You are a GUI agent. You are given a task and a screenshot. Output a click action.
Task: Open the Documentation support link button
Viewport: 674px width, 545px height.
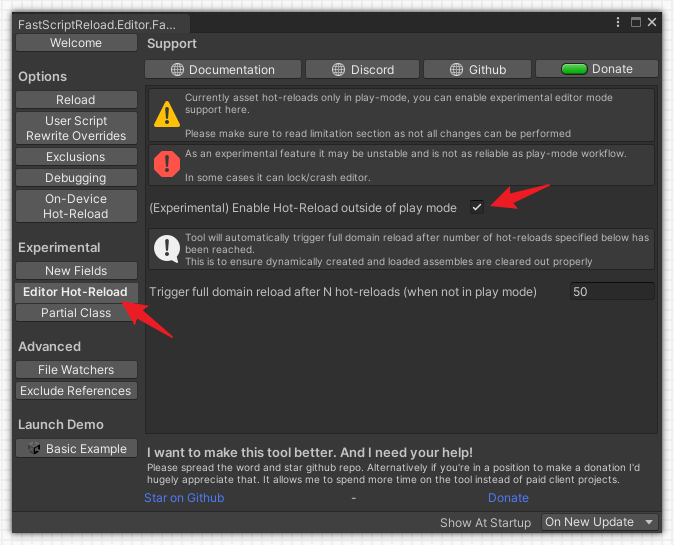[223, 69]
